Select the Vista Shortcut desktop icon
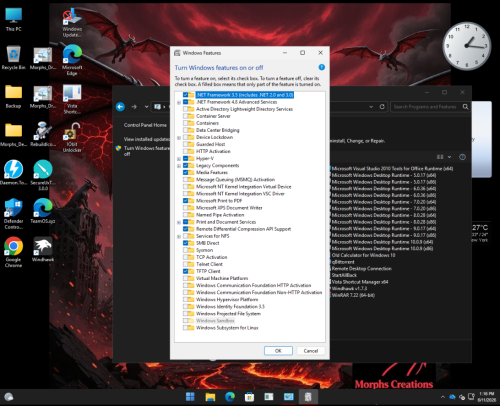500x406 pixels. coord(72,99)
